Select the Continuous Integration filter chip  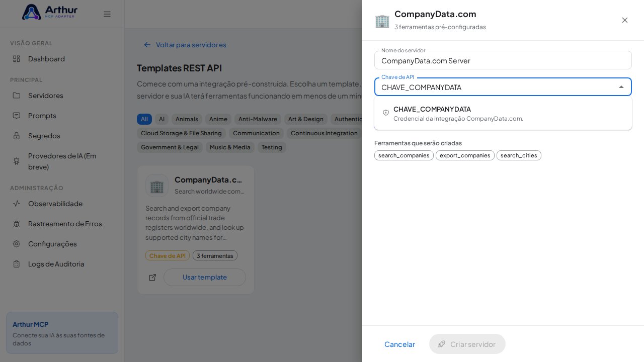coord(325,133)
